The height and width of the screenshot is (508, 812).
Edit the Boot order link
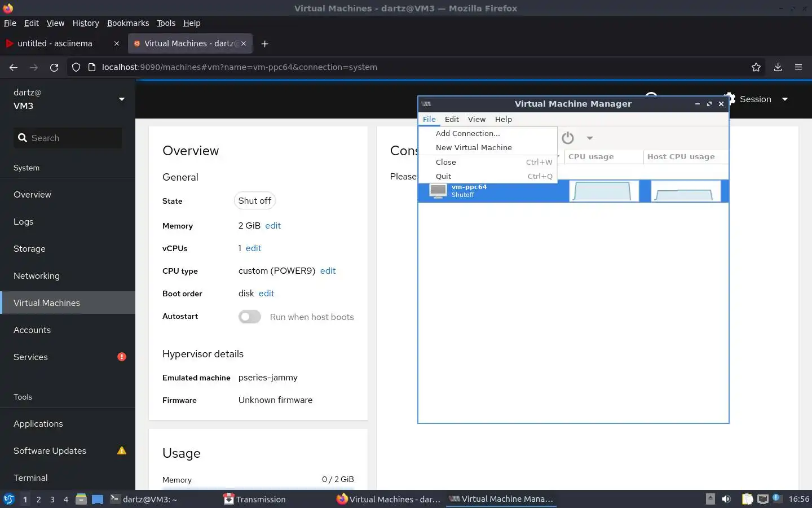point(266,293)
